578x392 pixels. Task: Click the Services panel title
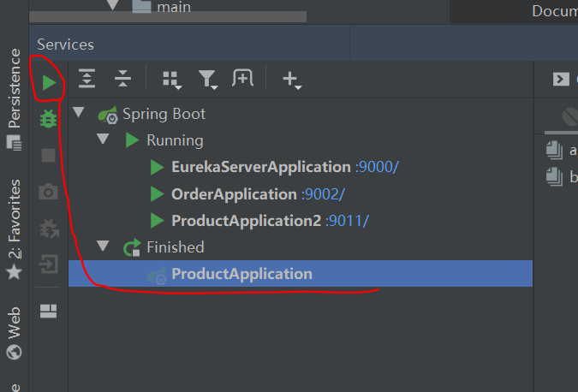click(x=65, y=45)
